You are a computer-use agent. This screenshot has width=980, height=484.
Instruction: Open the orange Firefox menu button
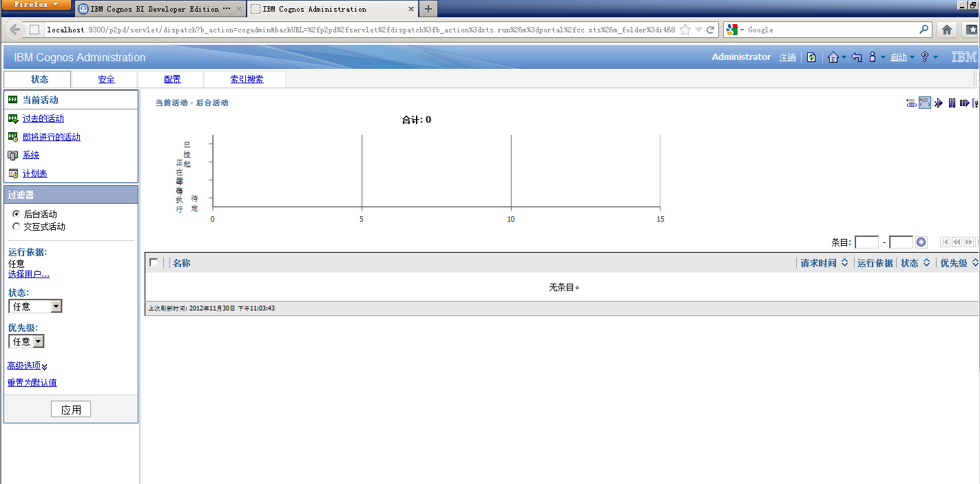(37, 5)
